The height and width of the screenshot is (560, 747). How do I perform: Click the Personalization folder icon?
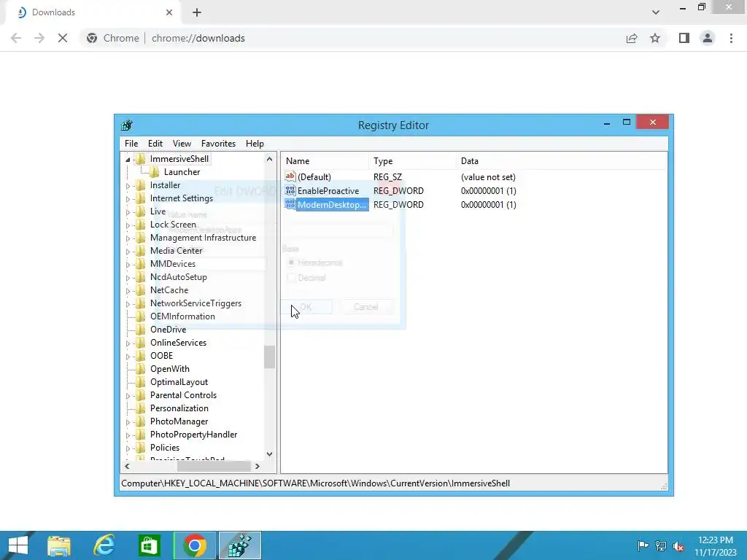coord(140,408)
